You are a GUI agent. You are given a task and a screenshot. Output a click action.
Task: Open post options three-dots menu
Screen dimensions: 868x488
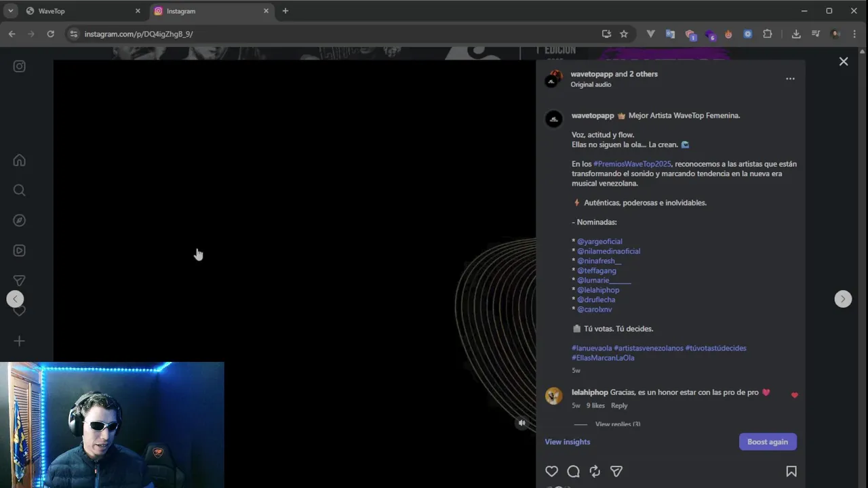[790, 79]
